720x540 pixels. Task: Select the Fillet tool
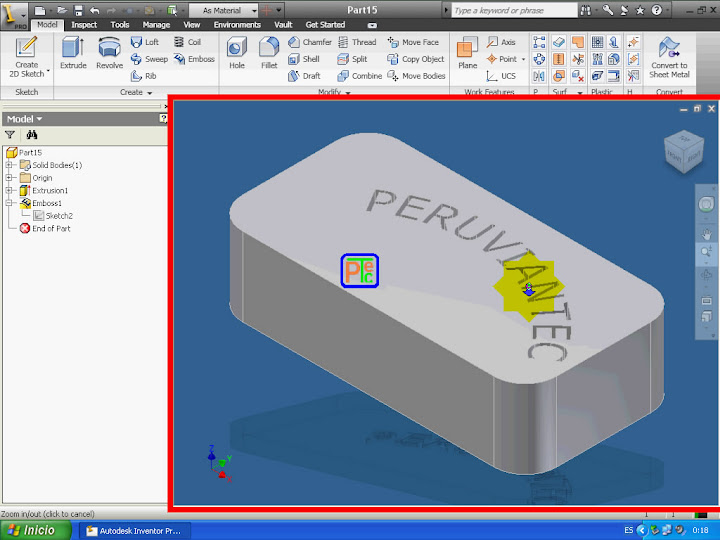click(269, 53)
